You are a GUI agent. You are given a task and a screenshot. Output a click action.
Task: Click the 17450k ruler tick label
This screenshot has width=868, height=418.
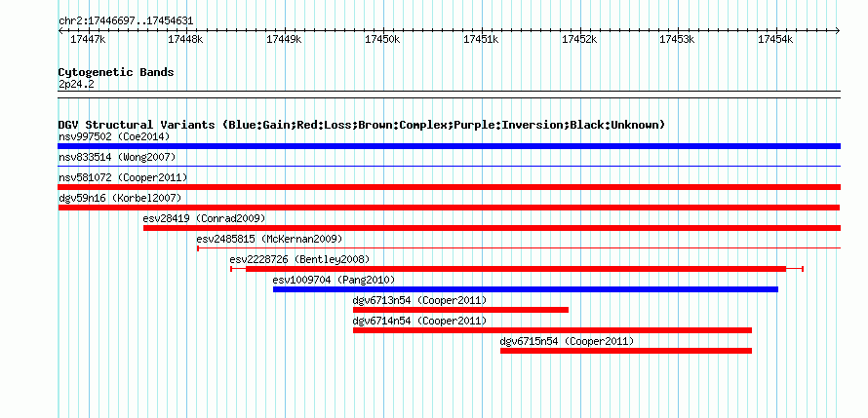pos(382,39)
